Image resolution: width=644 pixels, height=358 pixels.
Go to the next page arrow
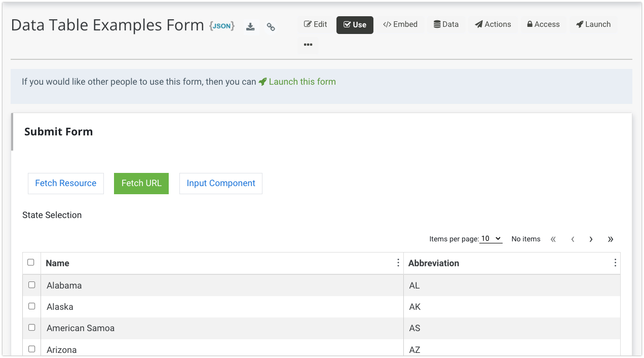[x=591, y=239]
